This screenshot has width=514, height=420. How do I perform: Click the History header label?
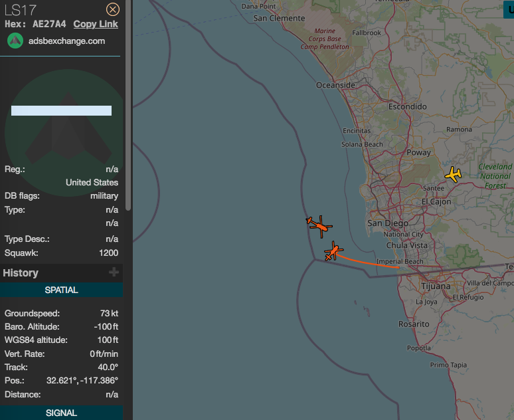pyautogui.click(x=21, y=272)
